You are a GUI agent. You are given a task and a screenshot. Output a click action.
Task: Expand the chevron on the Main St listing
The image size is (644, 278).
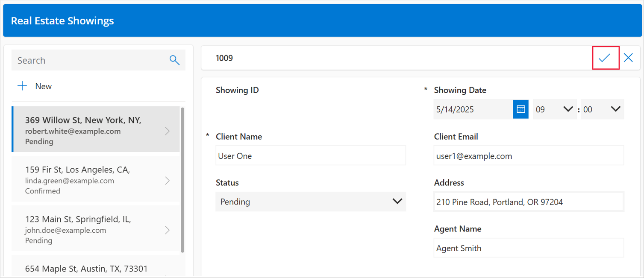pyautogui.click(x=167, y=230)
